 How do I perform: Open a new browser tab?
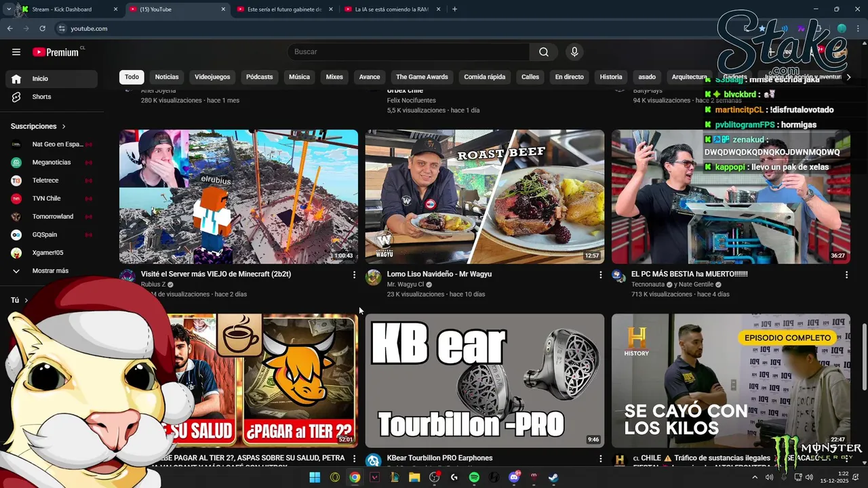454,9
